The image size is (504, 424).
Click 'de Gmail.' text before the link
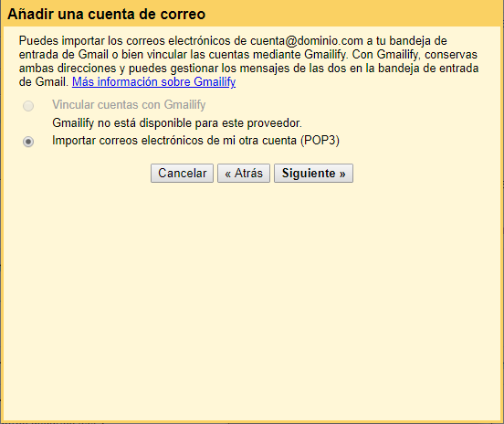pyautogui.click(x=44, y=81)
